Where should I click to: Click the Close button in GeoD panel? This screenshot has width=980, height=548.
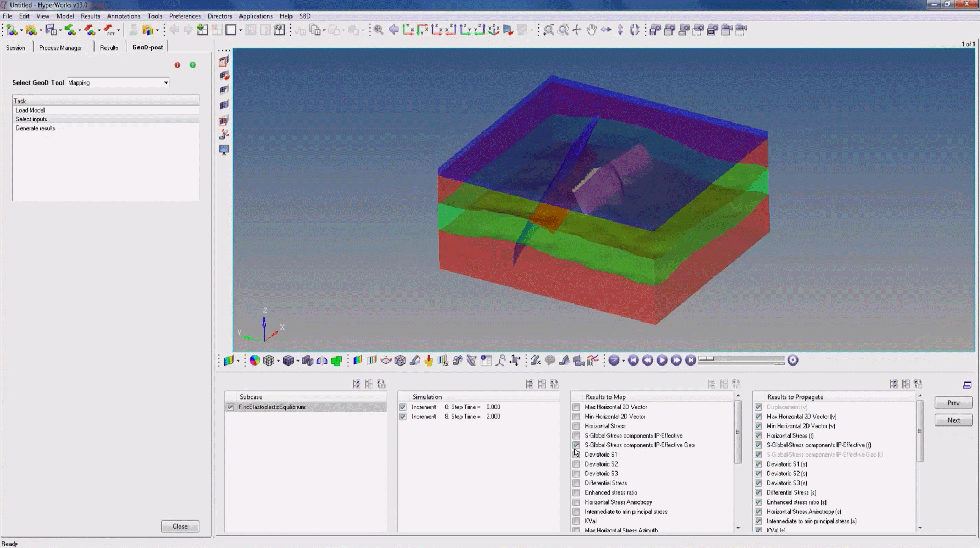coord(180,527)
